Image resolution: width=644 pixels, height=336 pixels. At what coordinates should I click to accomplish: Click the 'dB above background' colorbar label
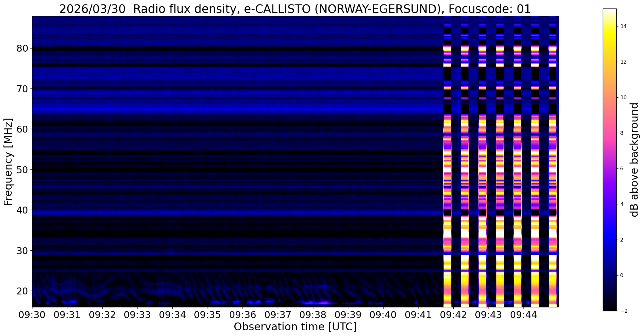coord(635,160)
